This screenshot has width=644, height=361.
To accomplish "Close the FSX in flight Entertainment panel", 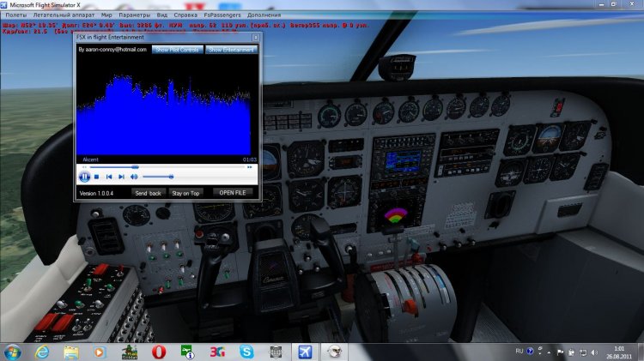I will pos(256,38).
